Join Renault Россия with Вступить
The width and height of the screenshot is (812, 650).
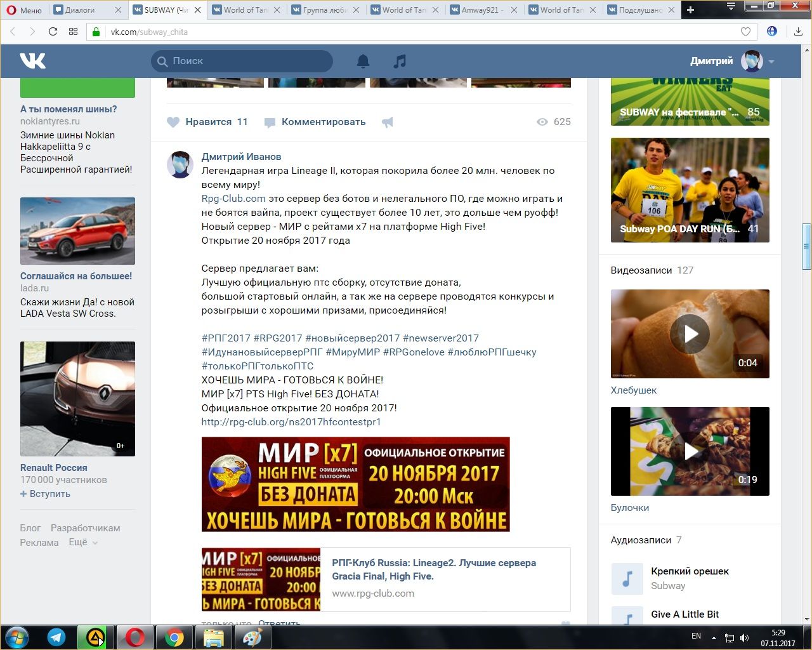46,494
